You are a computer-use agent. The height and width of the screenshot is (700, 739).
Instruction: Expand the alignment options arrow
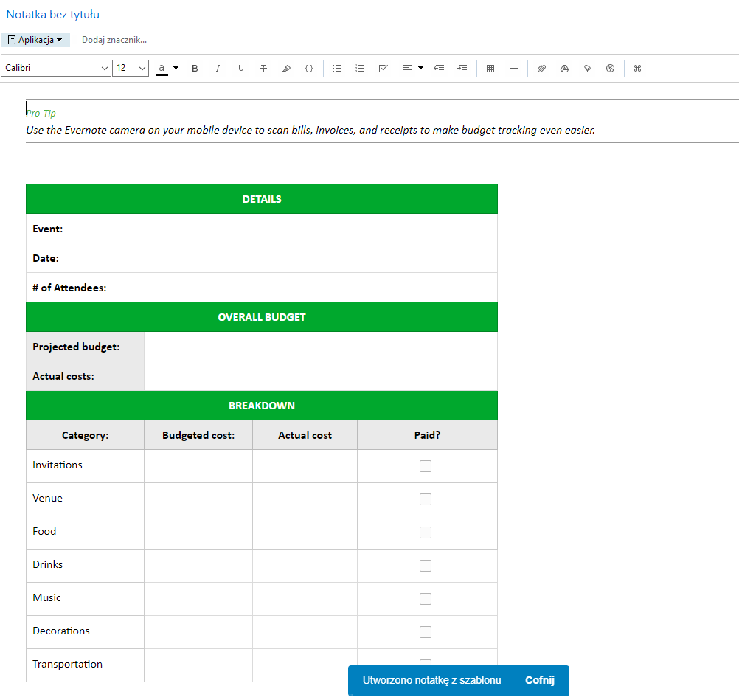421,68
